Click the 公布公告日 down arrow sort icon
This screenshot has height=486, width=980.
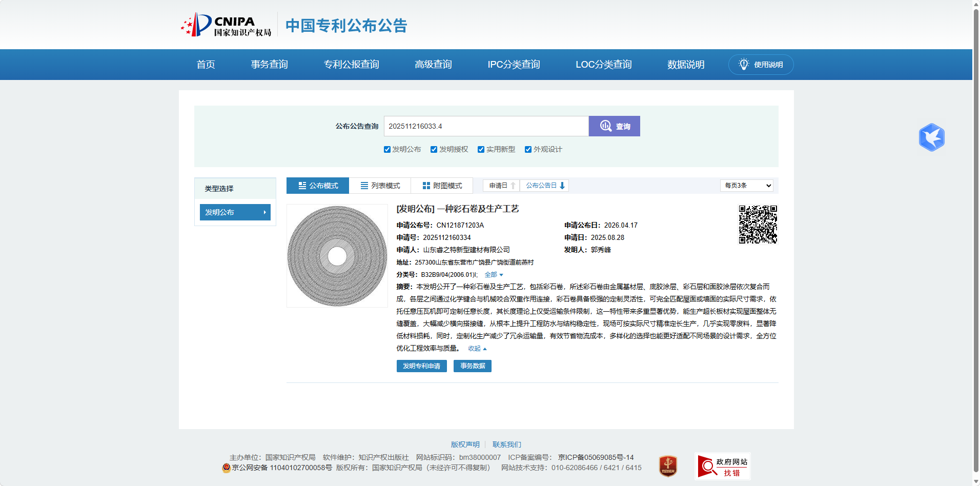tap(562, 186)
